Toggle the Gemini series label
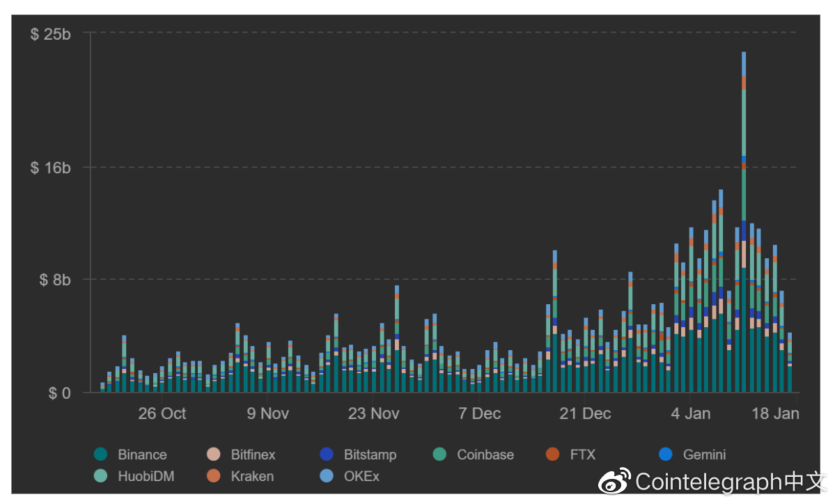 click(704, 455)
